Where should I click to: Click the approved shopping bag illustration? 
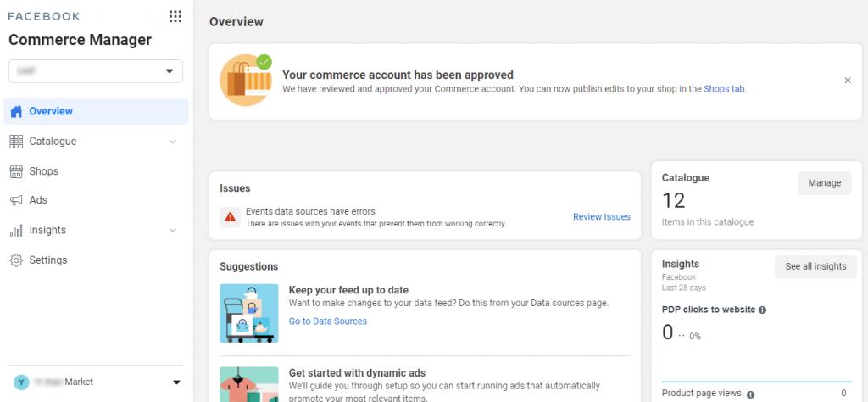(247, 81)
